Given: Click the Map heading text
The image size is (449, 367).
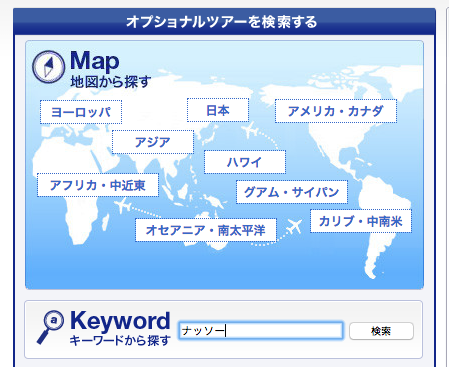Looking at the screenshot, I should 95,61.
